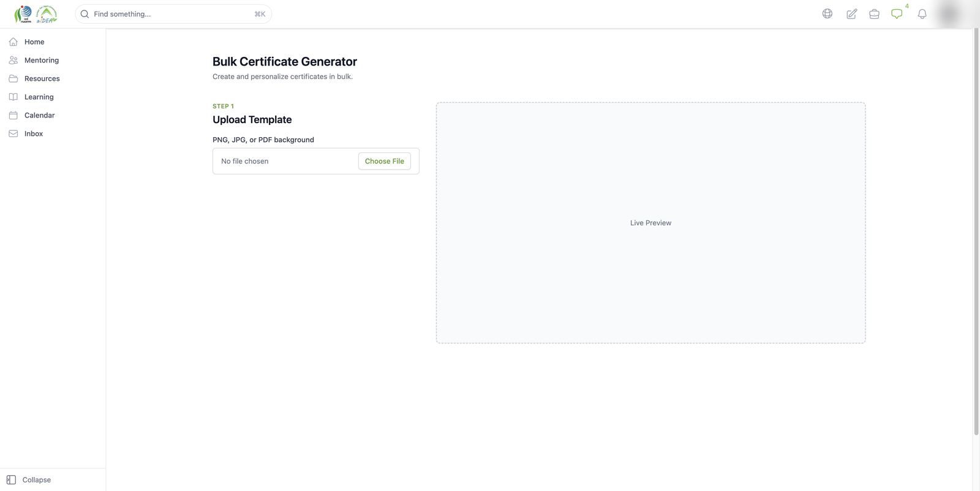Click the Home house icon in sidebar
Screen dimensions: 980x491
13,42
